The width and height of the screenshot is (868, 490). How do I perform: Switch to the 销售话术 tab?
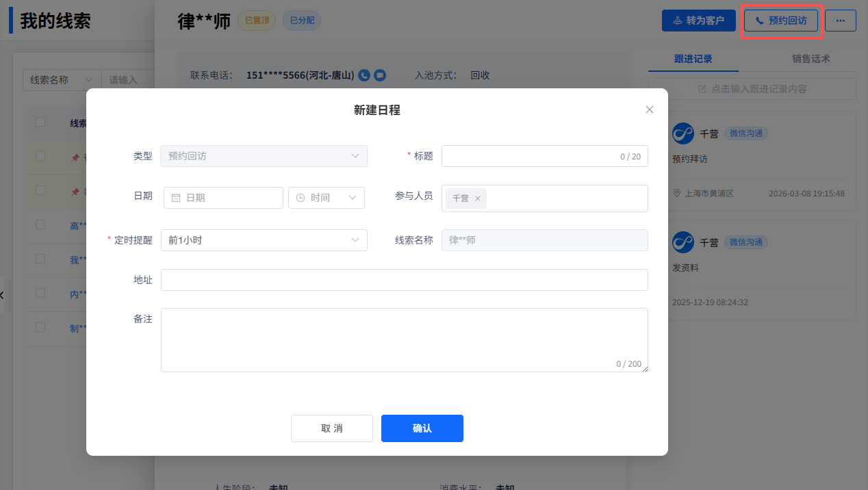[x=810, y=59]
